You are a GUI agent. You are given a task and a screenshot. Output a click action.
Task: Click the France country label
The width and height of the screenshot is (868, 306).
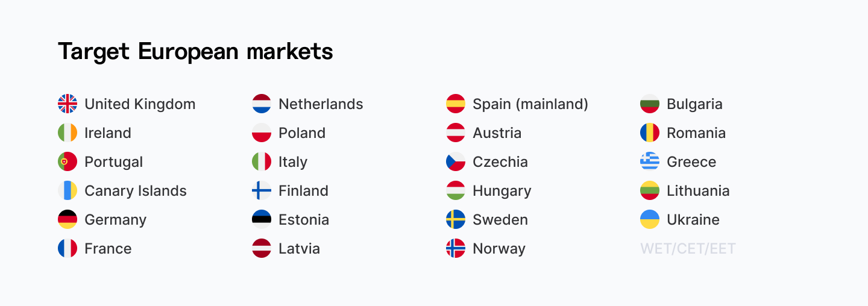pyautogui.click(x=108, y=248)
